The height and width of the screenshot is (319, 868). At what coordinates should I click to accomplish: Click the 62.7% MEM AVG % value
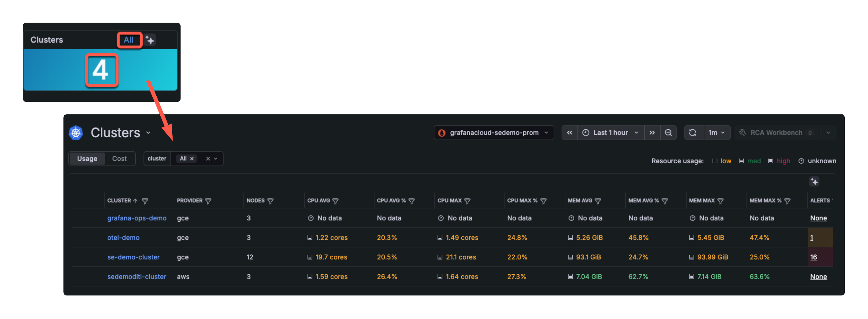pos(638,276)
